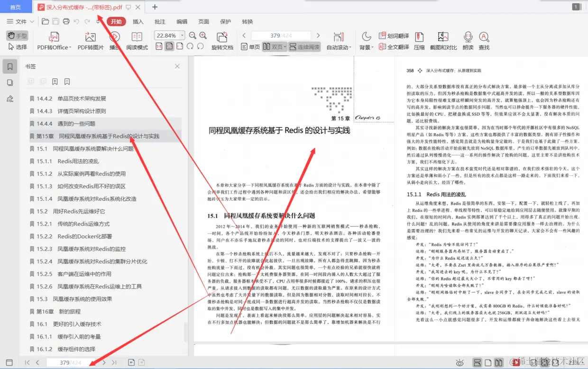Open bookmark 14.4.4 遇到的一些问题
This screenshot has width=588, height=369.
(x=105, y=124)
